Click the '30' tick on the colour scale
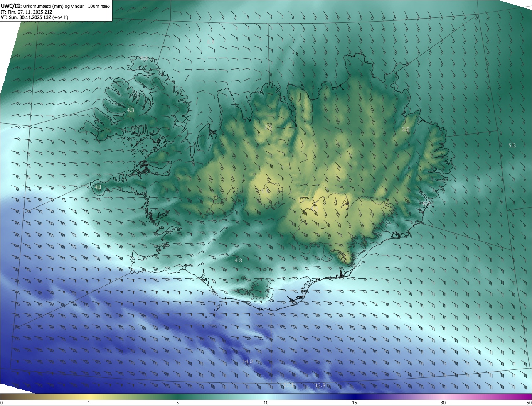Viewport: 532px width, 406px height. tap(443, 403)
